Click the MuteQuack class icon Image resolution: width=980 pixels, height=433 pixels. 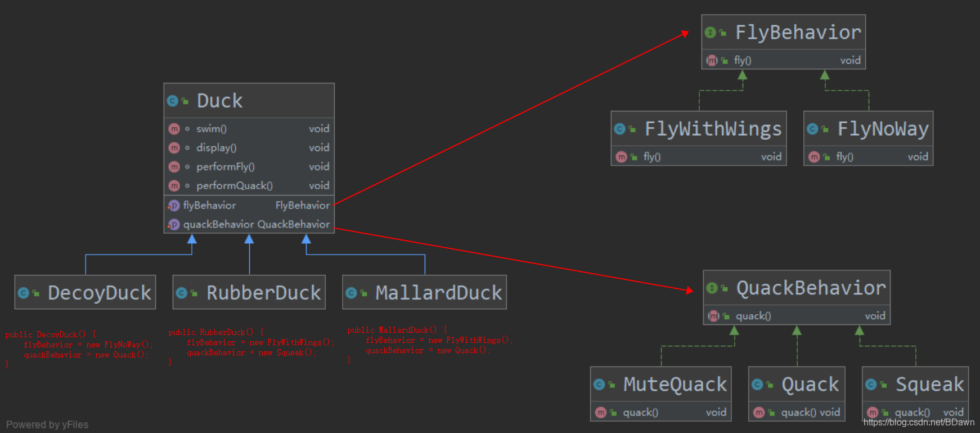(x=599, y=385)
